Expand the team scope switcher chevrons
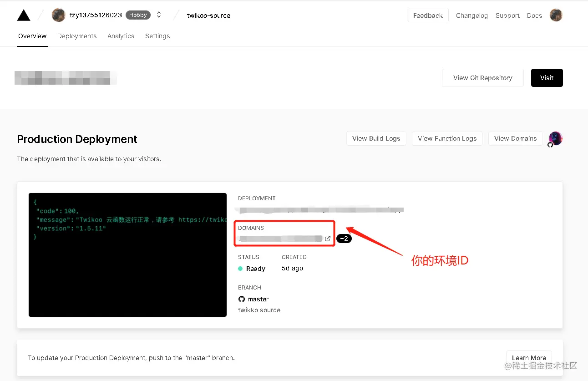Image resolution: width=588 pixels, height=381 pixels. click(x=159, y=15)
